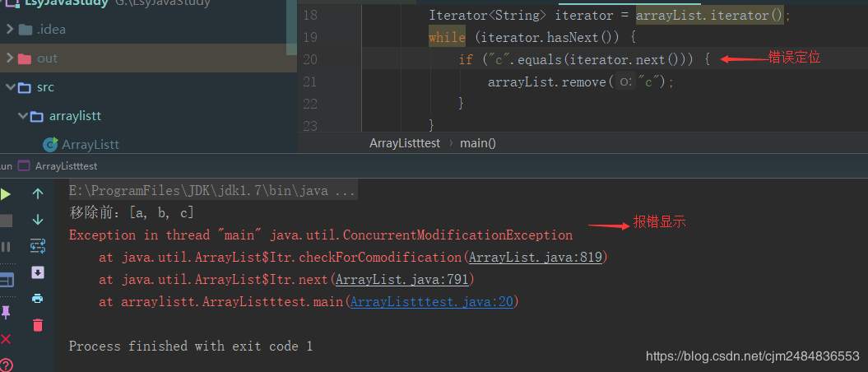Screen dimensions: 868x372
Task: Click line number 18 gutter
Action: [x=310, y=15]
